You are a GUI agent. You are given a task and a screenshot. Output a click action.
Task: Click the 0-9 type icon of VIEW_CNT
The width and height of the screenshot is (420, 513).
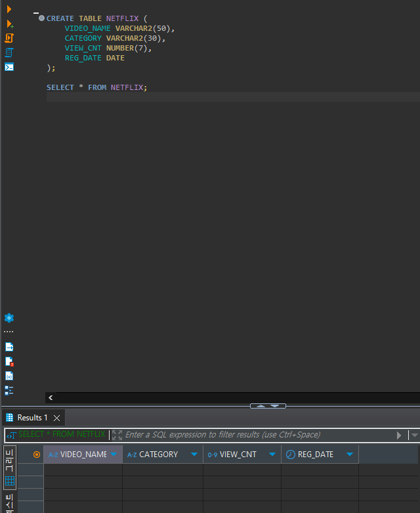coord(213,455)
